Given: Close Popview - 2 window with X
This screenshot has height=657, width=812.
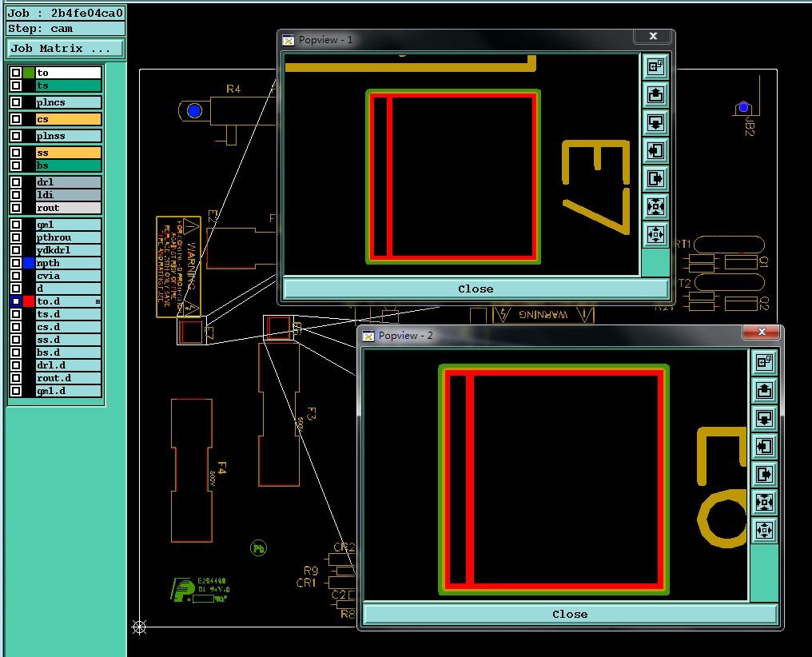Looking at the screenshot, I should coord(761,332).
